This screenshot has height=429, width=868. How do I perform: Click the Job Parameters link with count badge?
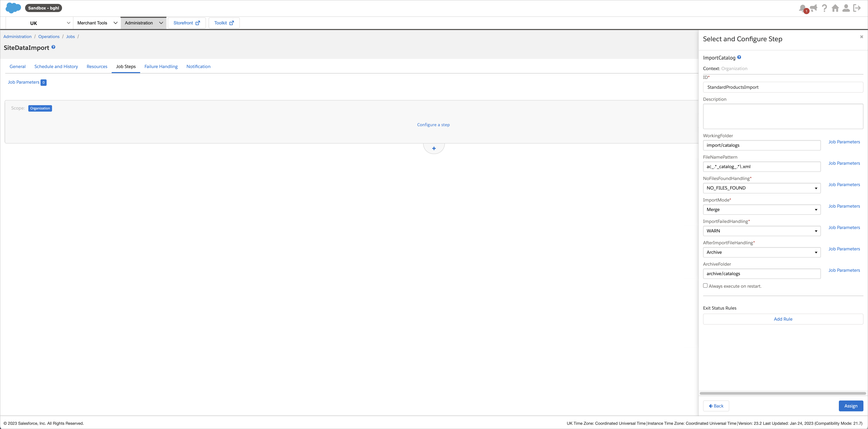pyautogui.click(x=27, y=82)
